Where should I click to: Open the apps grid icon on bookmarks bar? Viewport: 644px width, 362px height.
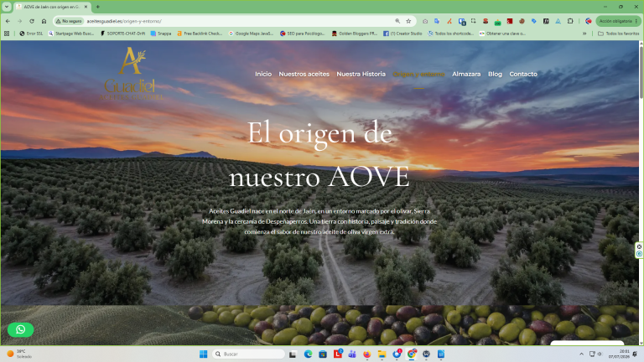[x=7, y=34]
